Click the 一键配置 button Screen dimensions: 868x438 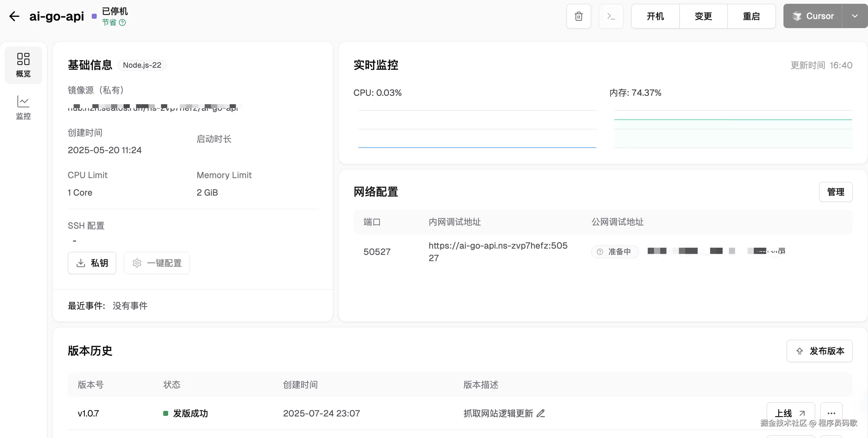point(157,263)
